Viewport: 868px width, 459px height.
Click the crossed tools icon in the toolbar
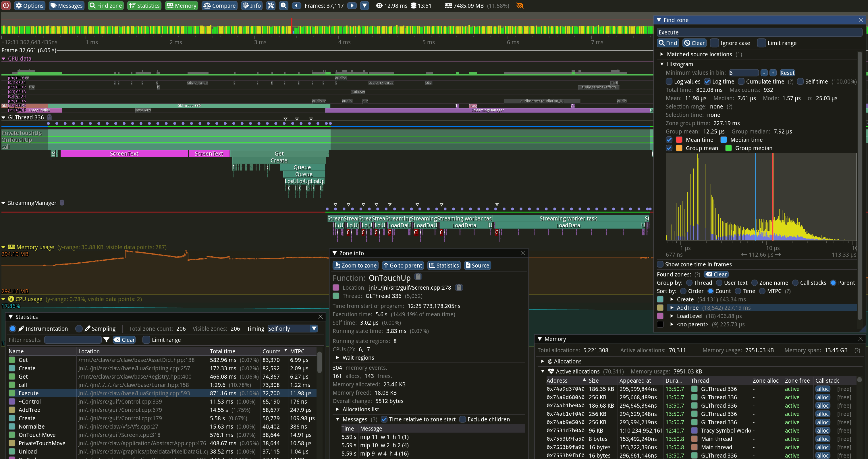click(271, 5)
